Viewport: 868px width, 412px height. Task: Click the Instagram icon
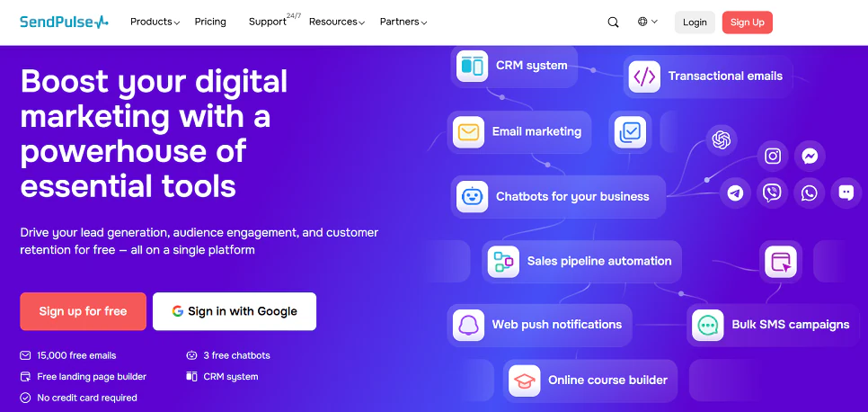tap(773, 157)
